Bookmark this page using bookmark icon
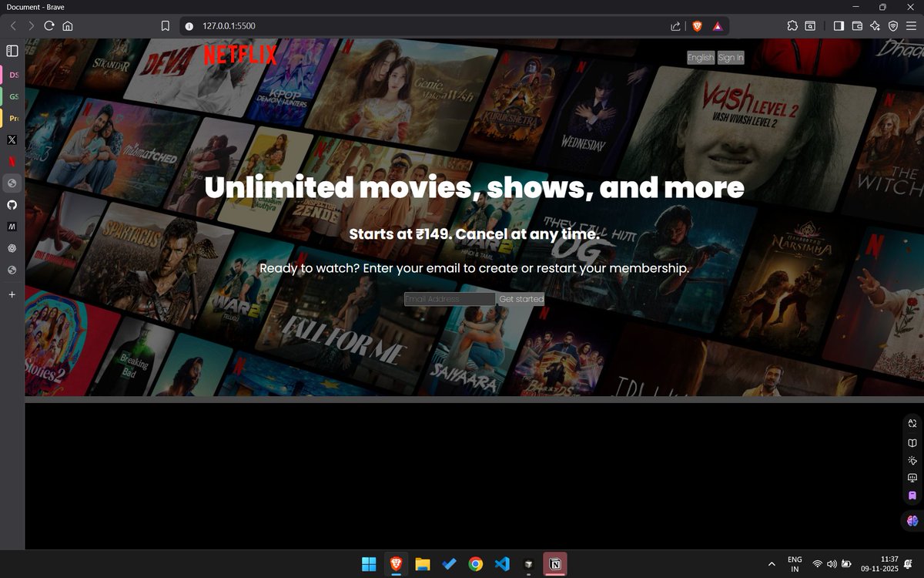924x578 pixels. (x=165, y=25)
